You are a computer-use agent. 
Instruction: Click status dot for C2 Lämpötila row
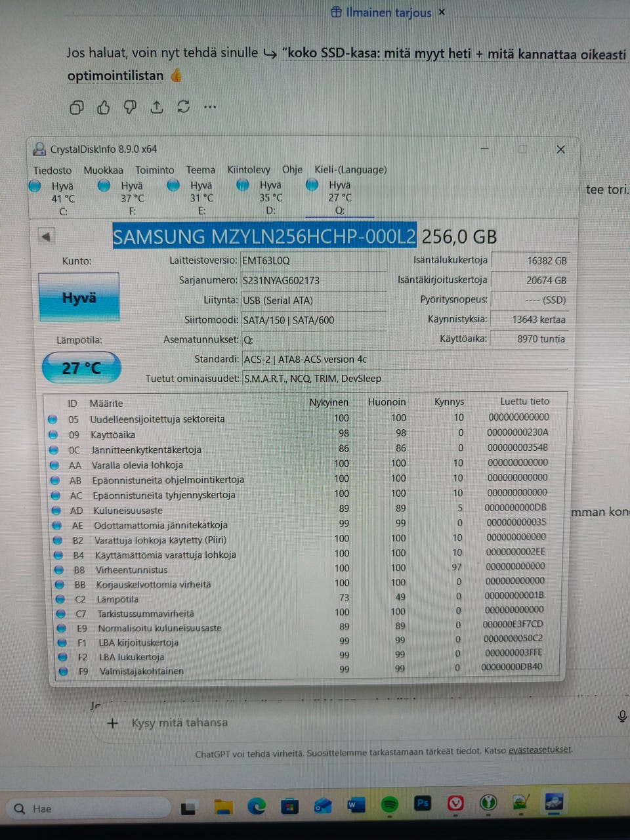coord(60,598)
